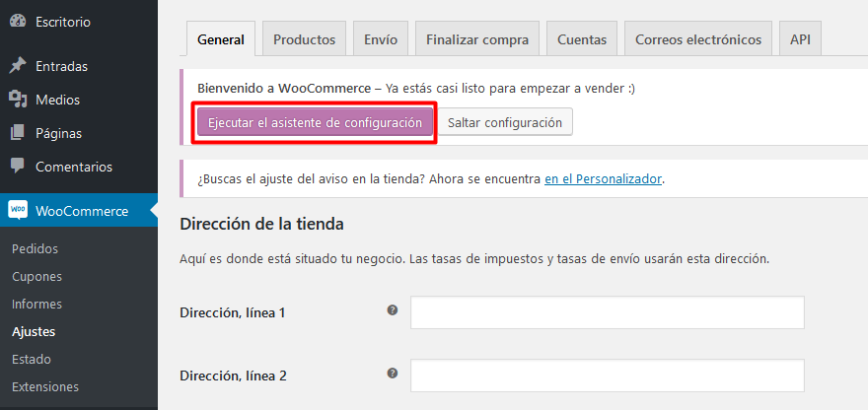Open the Estado submenu

pos(32,360)
